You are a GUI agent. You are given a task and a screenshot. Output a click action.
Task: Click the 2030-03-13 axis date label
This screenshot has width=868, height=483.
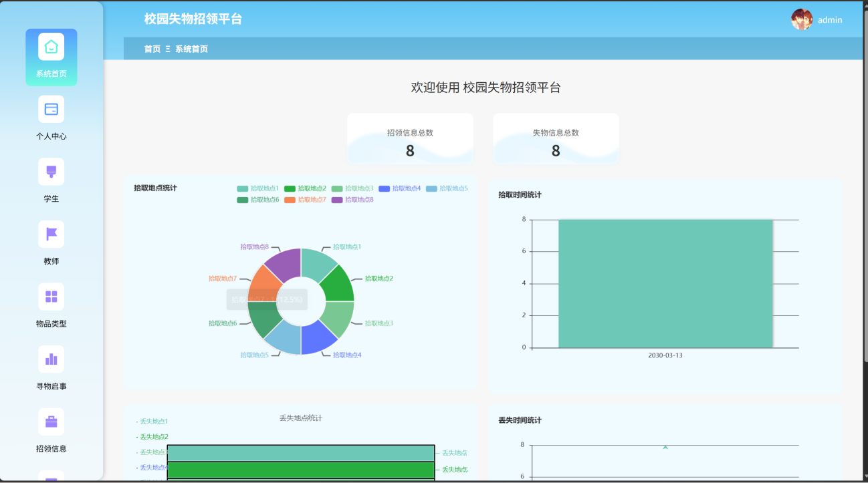pyautogui.click(x=665, y=355)
